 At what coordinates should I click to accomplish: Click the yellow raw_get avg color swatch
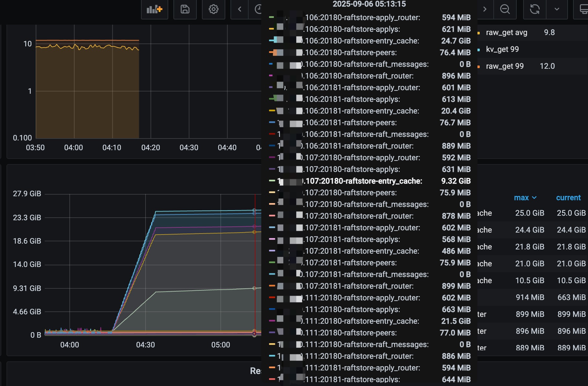(x=479, y=33)
